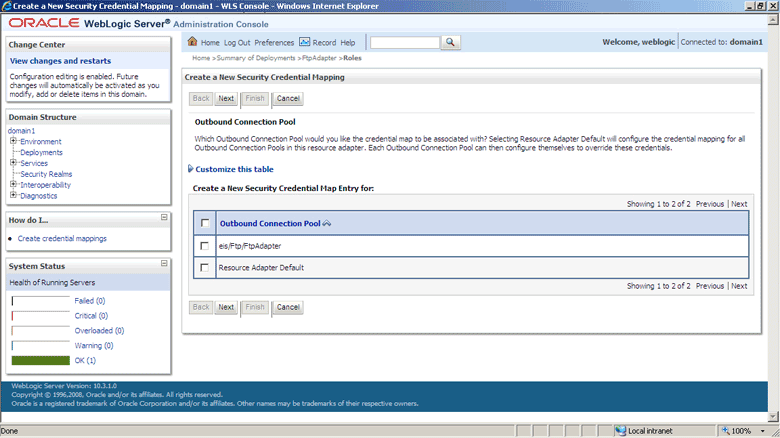This screenshot has height=438, width=780.
Task: Click the eis/Ftp/FtpAdapter row text
Action: pos(250,246)
